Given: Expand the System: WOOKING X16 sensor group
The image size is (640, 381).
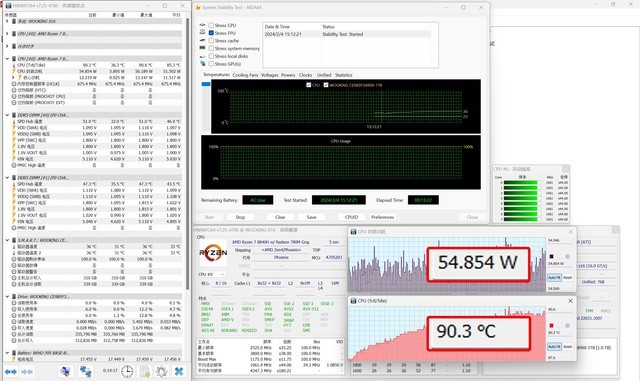Looking at the screenshot, I should [7, 21].
